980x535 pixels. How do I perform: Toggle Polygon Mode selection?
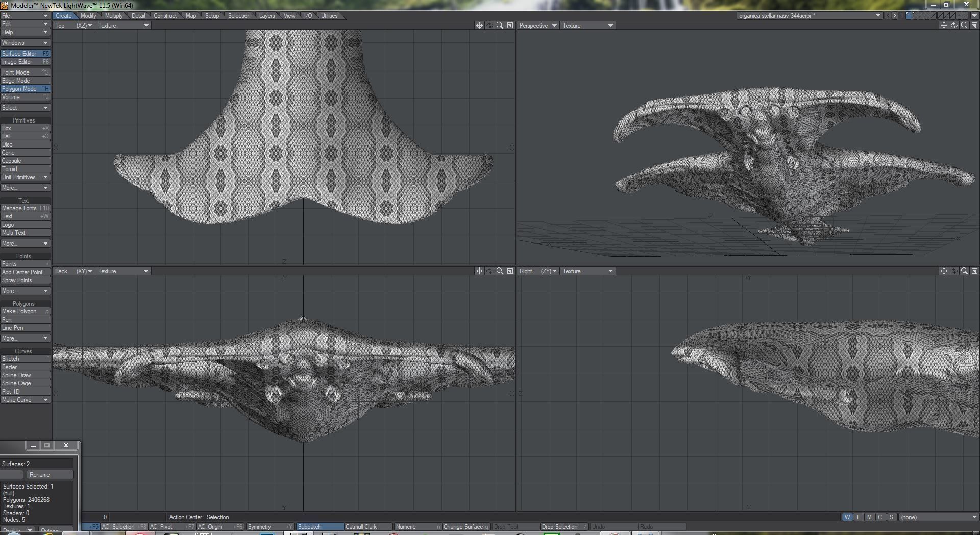[x=25, y=89]
